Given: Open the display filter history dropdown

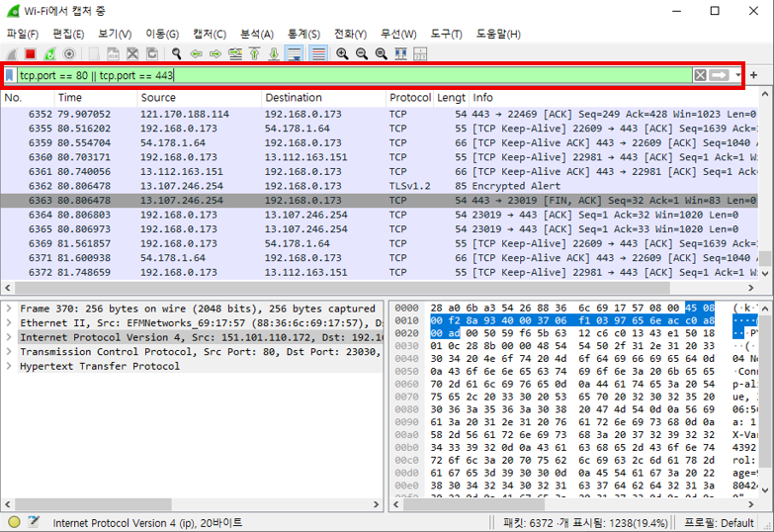Looking at the screenshot, I should (x=737, y=75).
